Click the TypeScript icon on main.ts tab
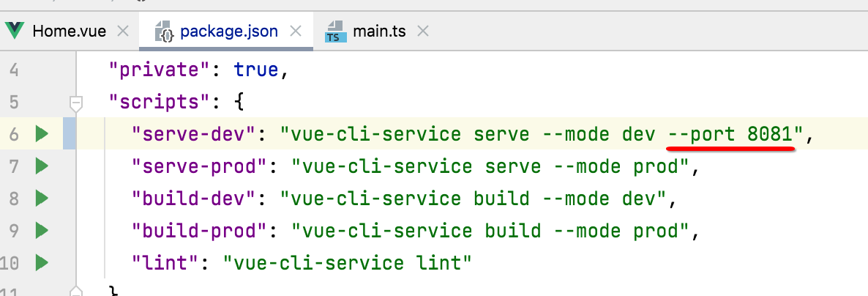This screenshot has height=296, width=868. coord(335,31)
